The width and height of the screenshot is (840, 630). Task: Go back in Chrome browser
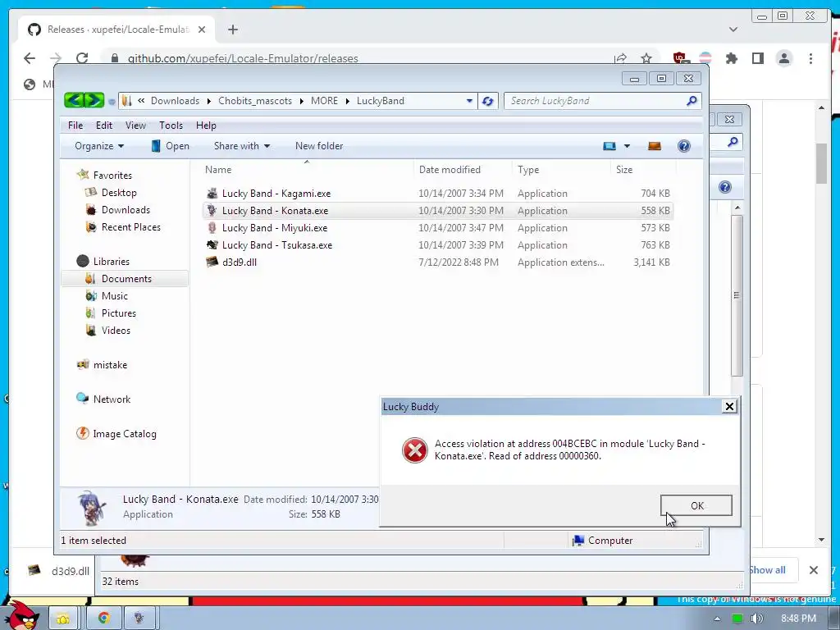(30, 58)
